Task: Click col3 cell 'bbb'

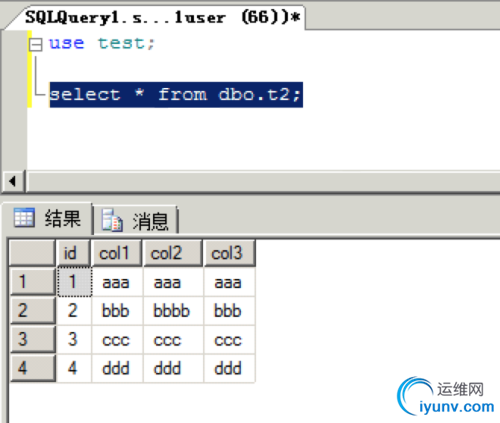Action: point(229,311)
